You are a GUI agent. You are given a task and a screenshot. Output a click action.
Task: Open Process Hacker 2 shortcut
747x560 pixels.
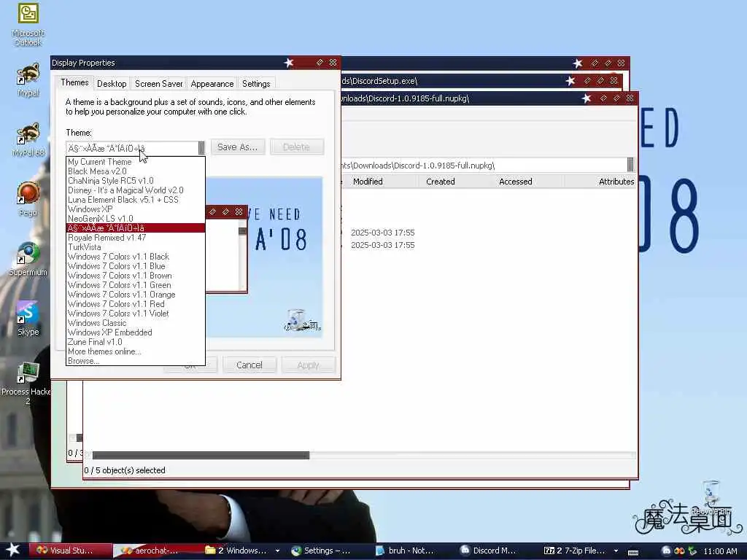click(x=27, y=383)
